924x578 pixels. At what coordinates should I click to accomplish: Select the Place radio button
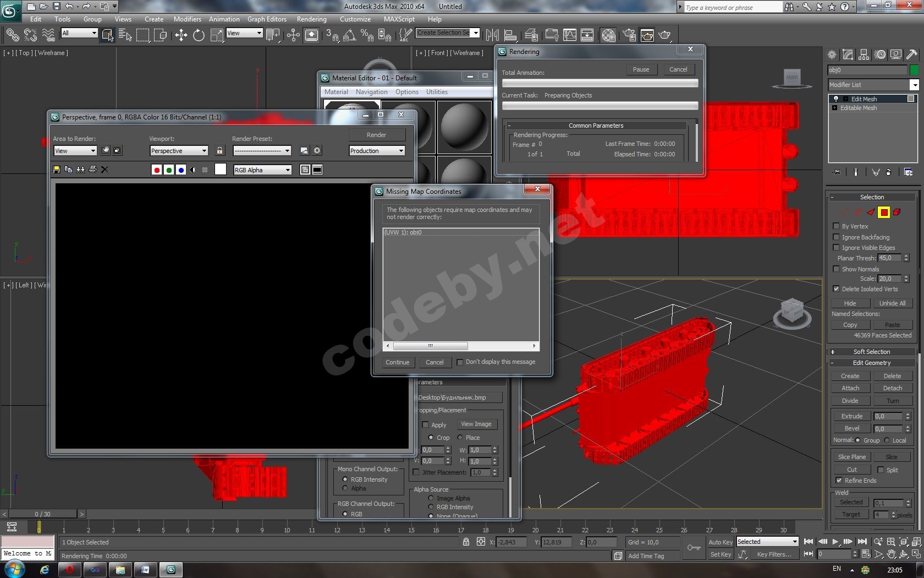[460, 438]
